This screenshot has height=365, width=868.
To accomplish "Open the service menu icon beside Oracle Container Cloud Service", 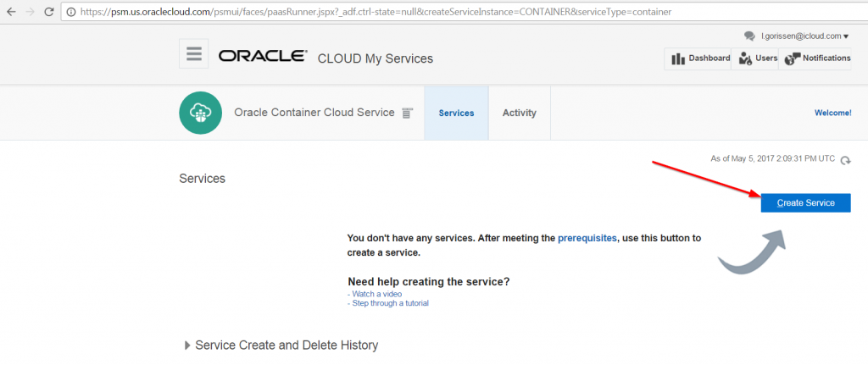I will 408,113.
